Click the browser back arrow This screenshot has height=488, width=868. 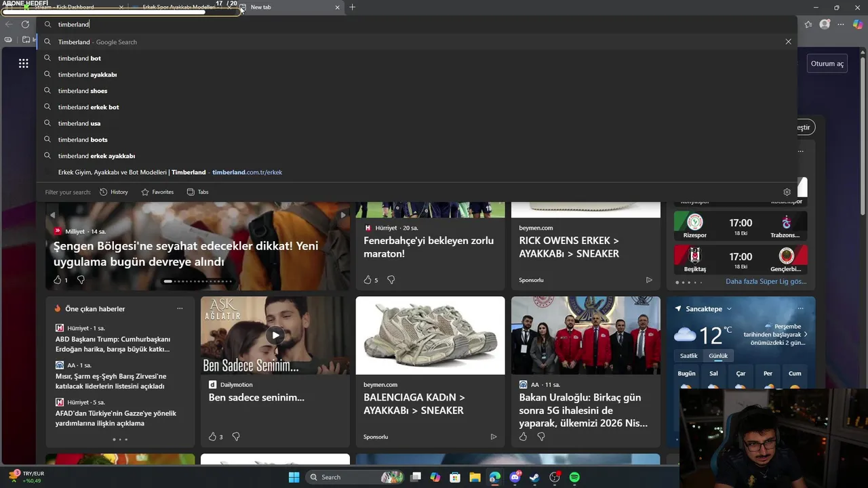click(x=9, y=24)
